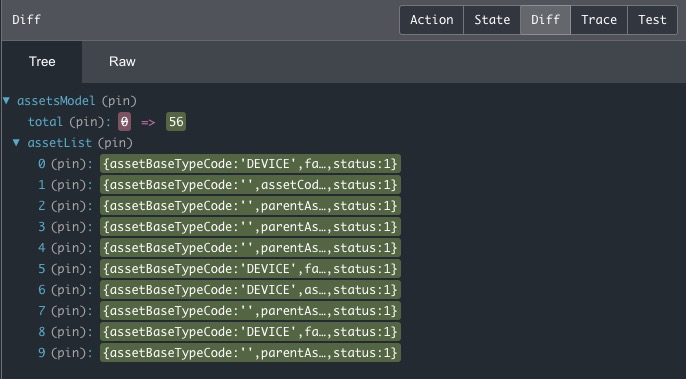This screenshot has height=379, width=686.
Task: Open the Trace view button
Action: [599, 20]
